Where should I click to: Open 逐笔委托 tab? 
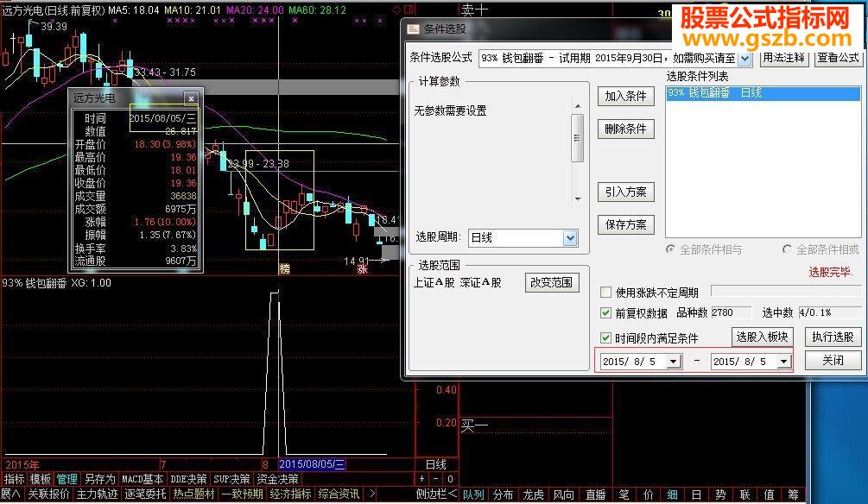[x=145, y=494]
